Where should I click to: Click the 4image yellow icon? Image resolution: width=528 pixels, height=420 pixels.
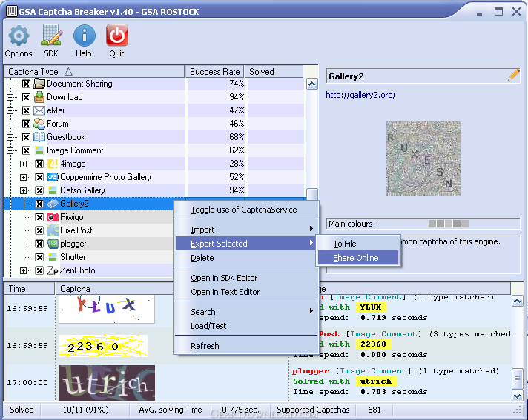53,164
